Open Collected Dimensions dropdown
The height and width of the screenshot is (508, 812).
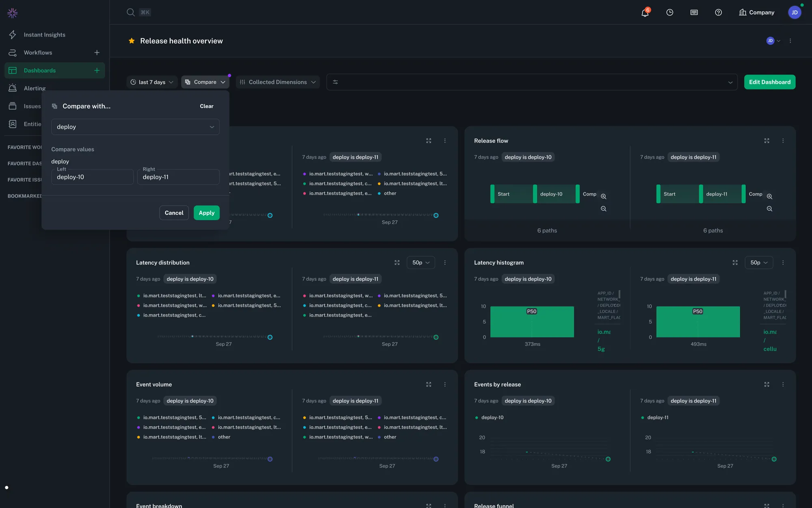click(278, 82)
